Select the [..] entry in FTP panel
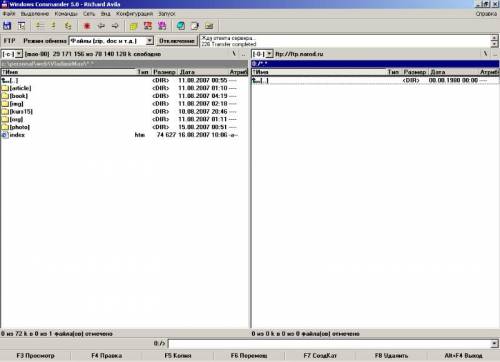Viewport: 500px width, 362px height. point(375,80)
